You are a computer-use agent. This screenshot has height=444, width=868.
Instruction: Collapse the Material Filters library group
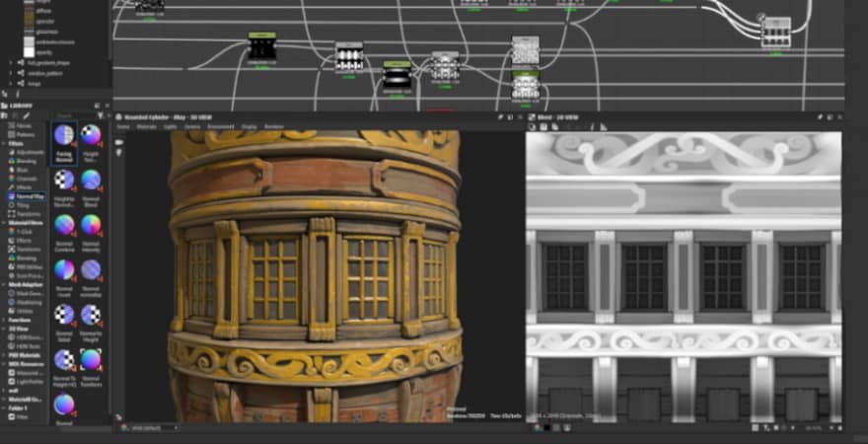coord(3,223)
